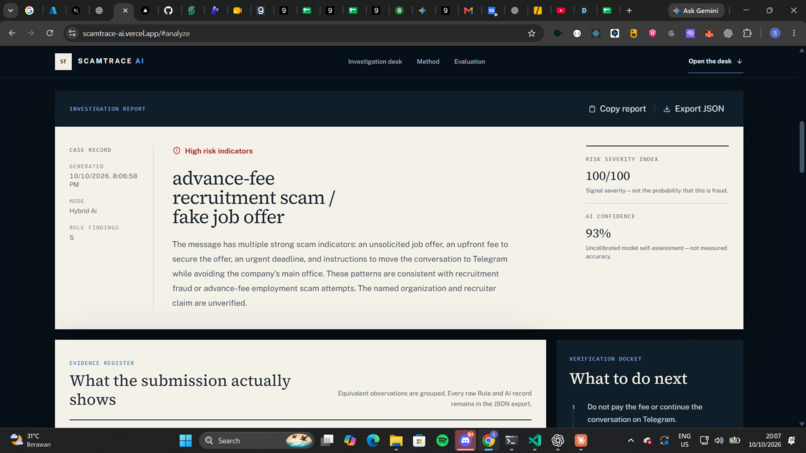This screenshot has width=806, height=453.
Task: Open ChatGPT from the taskbar
Action: coord(558,441)
